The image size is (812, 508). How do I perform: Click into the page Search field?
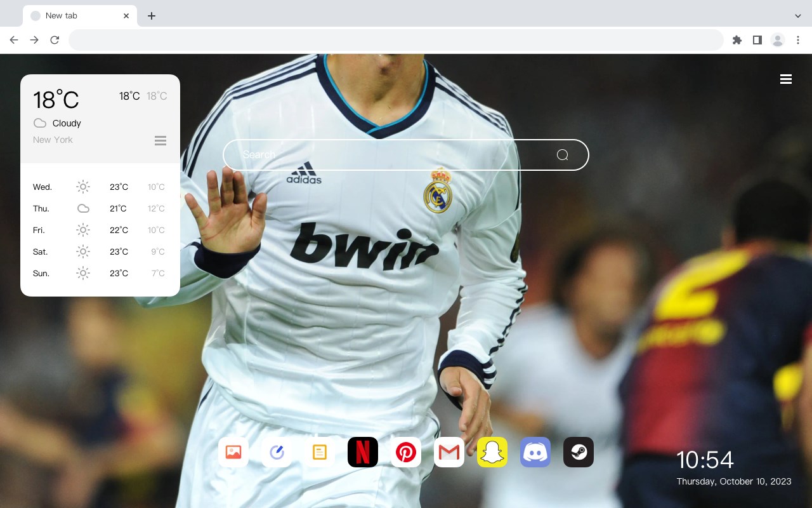406,155
